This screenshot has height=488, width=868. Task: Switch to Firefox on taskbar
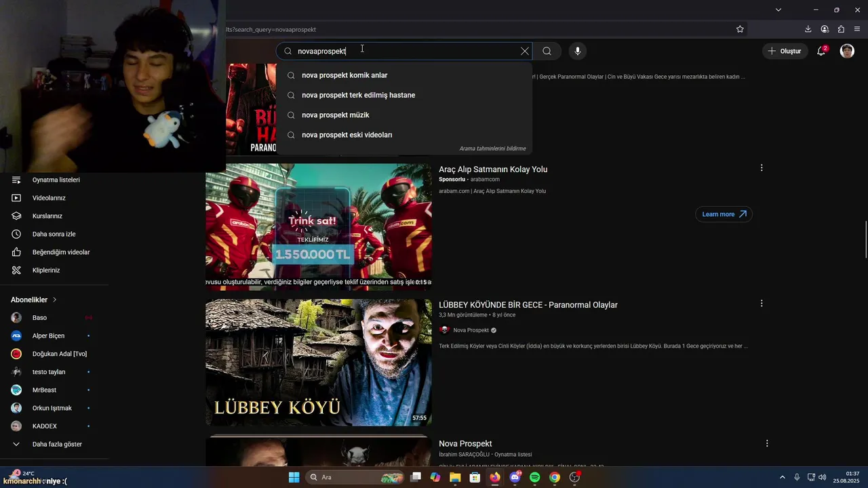pos(495,477)
